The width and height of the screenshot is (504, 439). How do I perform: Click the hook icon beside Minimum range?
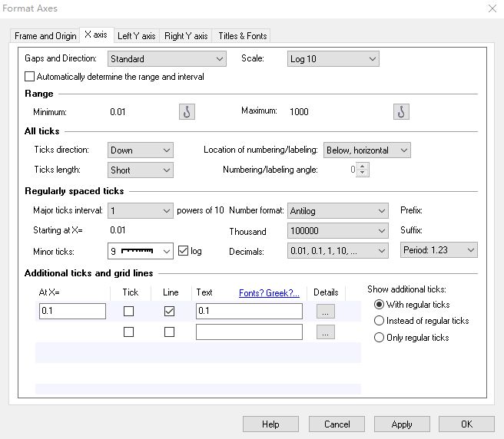(x=187, y=112)
